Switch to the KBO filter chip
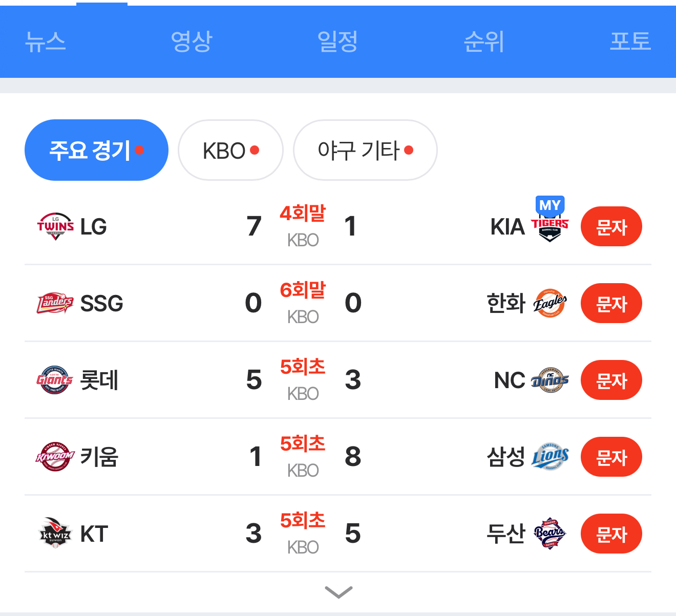This screenshot has height=616, width=676. click(x=230, y=150)
